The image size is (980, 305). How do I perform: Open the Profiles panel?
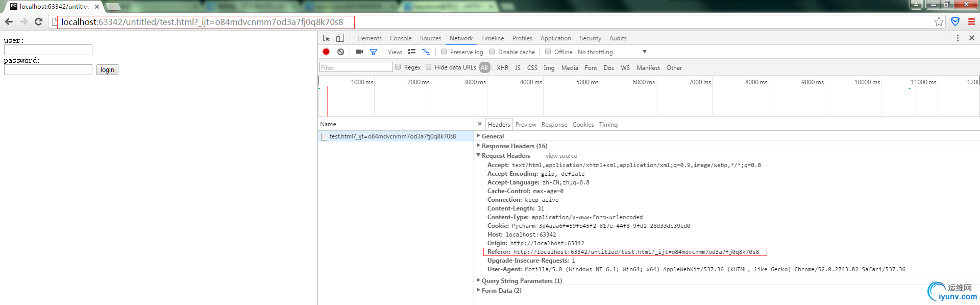(x=522, y=38)
